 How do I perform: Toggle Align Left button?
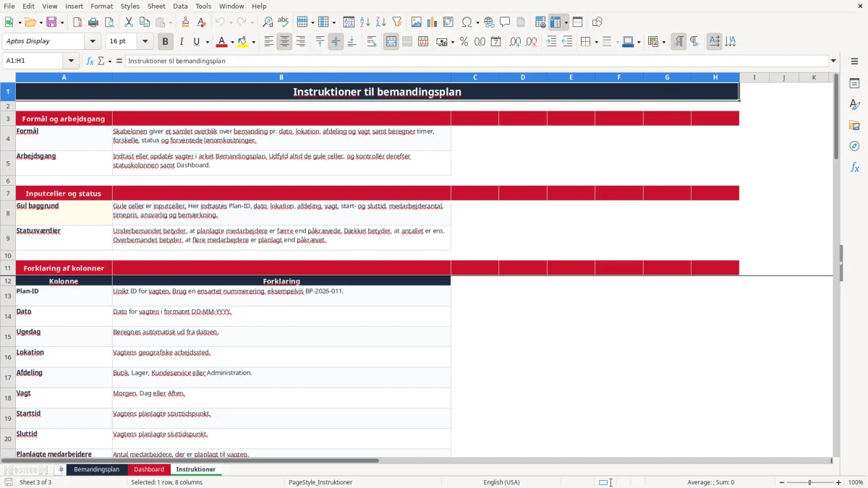[x=268, y=42]
